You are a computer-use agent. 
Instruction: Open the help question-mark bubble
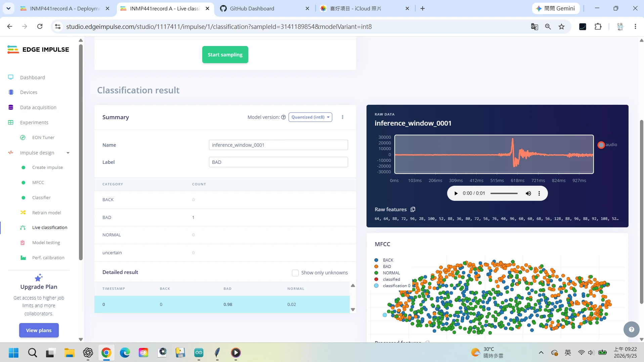pos(631,329)
